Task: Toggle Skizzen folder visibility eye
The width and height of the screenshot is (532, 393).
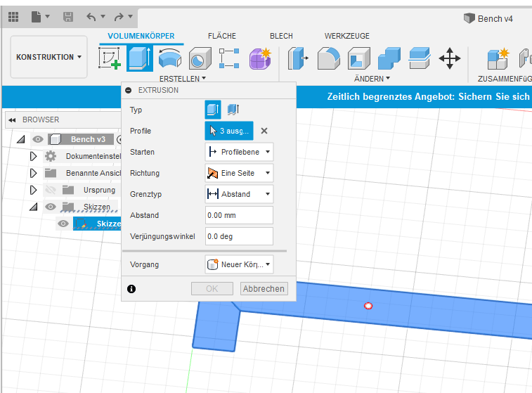Action: pyautogui.click(x=51, y=207)
